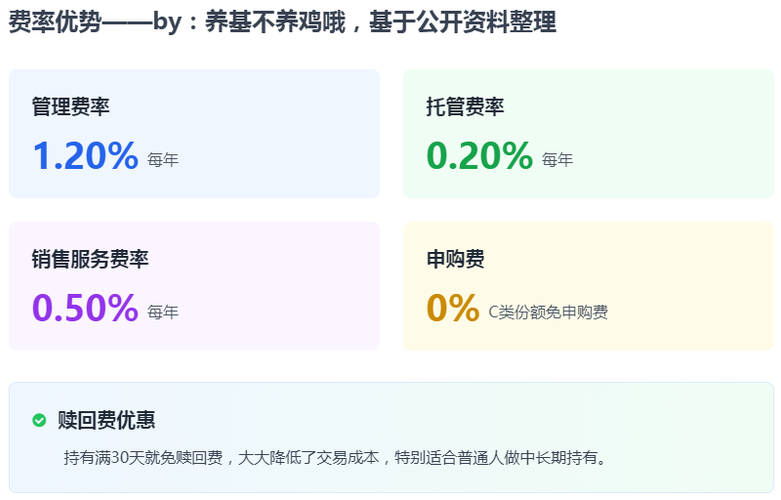This screenshot has height=500, width=781.
Task: Click the green checkmark icon beside 赎回费优惠
Action: pyautogui.click(x=39, y=420)
